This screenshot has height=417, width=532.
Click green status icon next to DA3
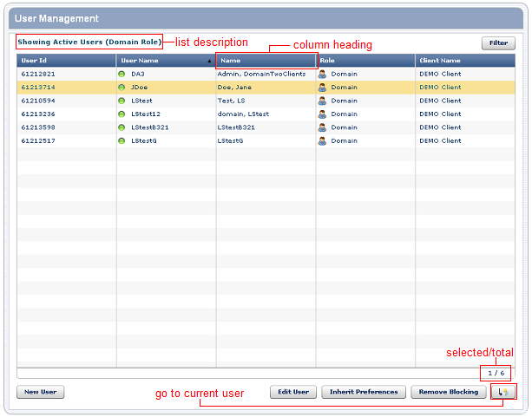[122, 75]
